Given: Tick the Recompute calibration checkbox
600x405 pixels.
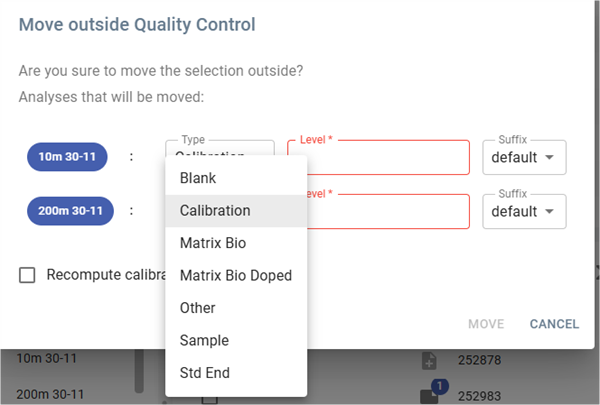Looking at the screenshot, I should 28,275.
